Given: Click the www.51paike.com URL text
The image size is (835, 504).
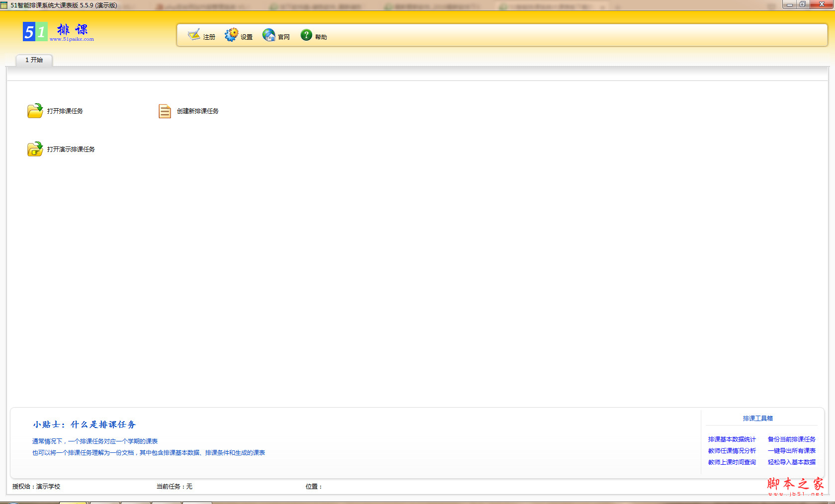Looking at the screenshot, I should point(72,39).
